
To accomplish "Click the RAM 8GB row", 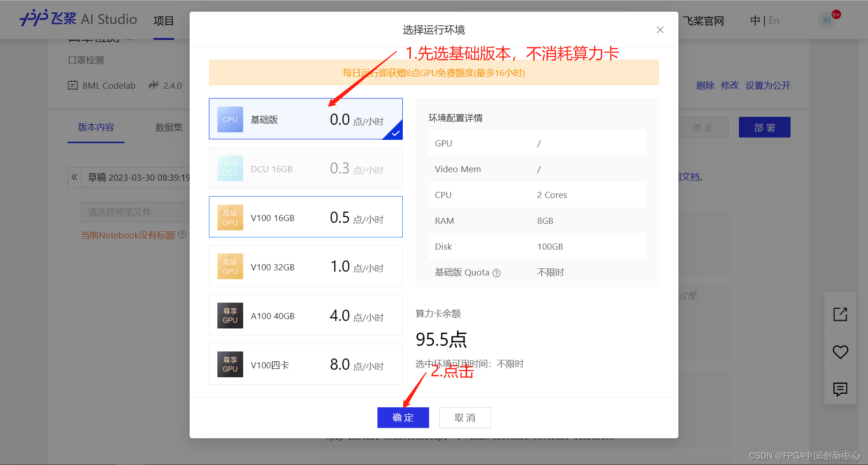I will (x=537, y=221).
